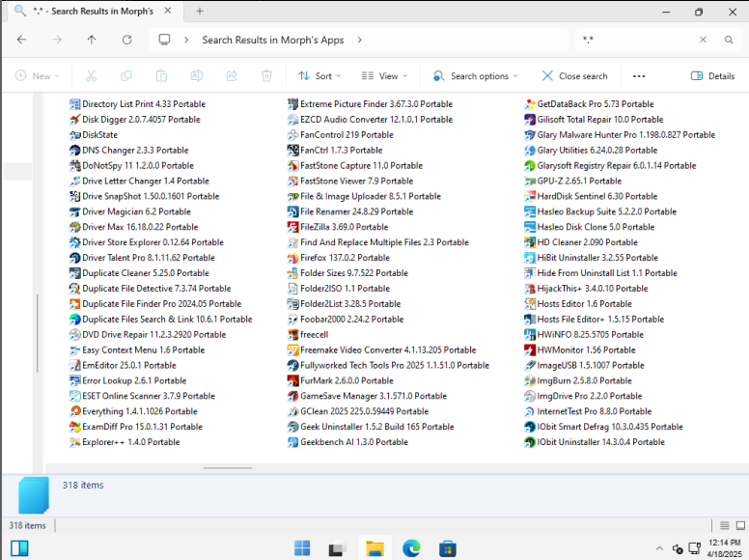Click the Copy icon in toolbar
Image resolution: width=749 pixels, height=560 pixels.
pyautogui.click(x=126, y=76)
